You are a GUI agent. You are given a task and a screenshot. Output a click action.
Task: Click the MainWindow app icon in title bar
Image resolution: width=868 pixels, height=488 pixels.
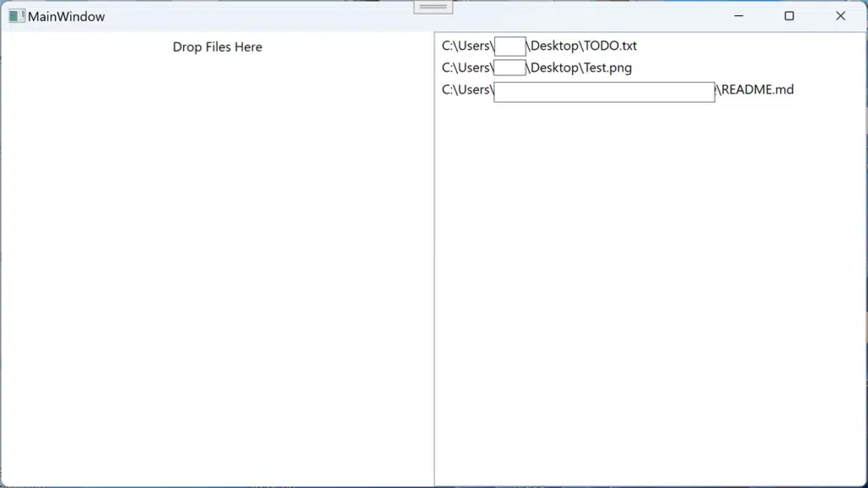[16, 17]
